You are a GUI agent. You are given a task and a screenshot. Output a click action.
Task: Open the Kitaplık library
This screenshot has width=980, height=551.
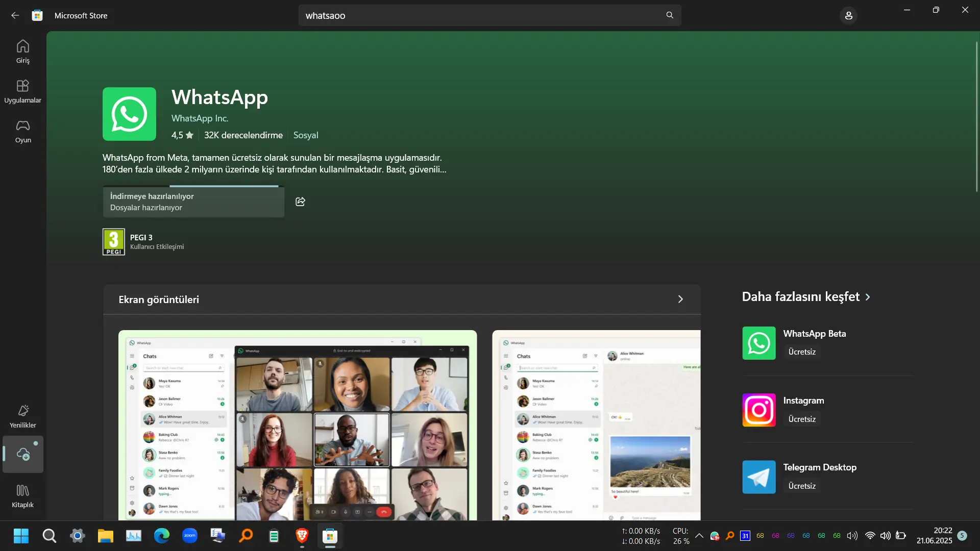click(23, 496)
